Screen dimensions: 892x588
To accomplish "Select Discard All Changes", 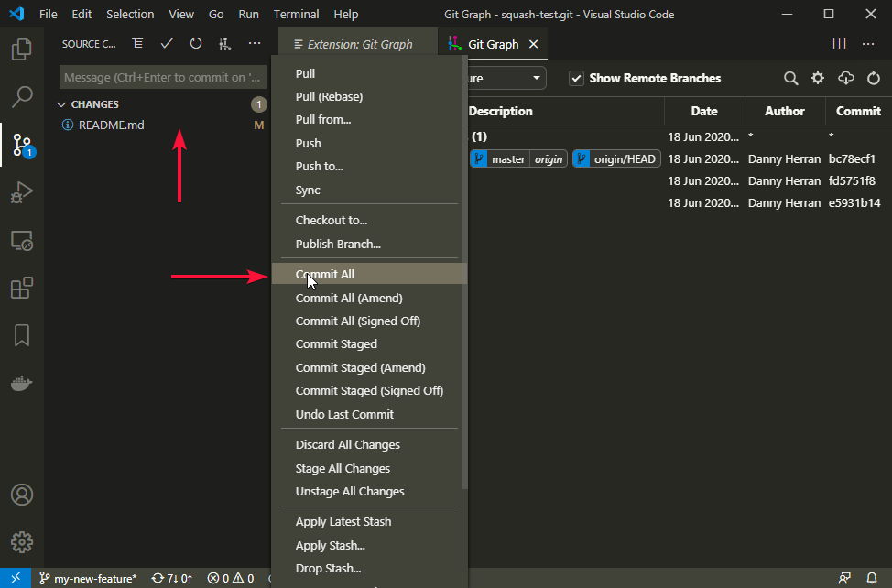I will pyautogui.click(x=369, y=445).
